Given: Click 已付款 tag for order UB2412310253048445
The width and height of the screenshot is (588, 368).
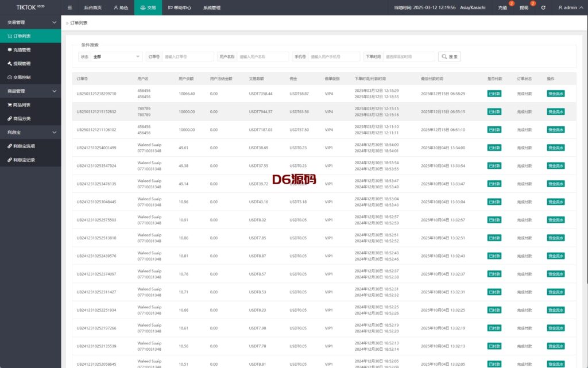Looking at the screenshot, I should [x=494, y=202].
